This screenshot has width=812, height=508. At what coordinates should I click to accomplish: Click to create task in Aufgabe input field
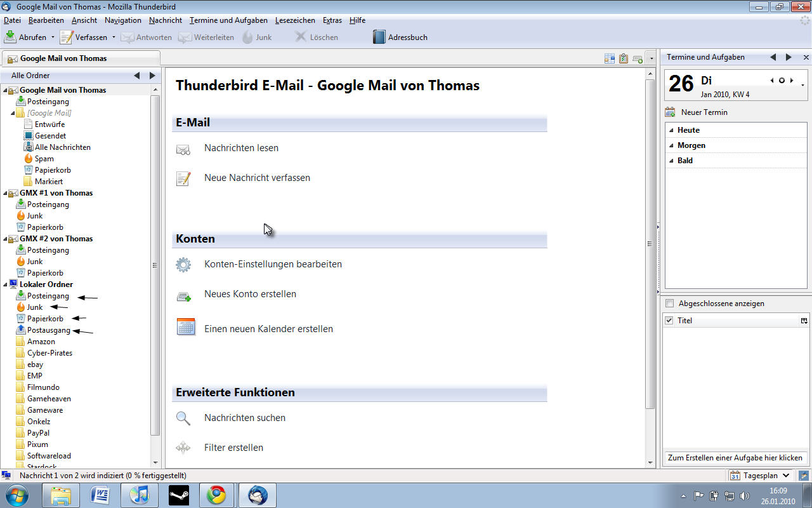tap(735, 457)
